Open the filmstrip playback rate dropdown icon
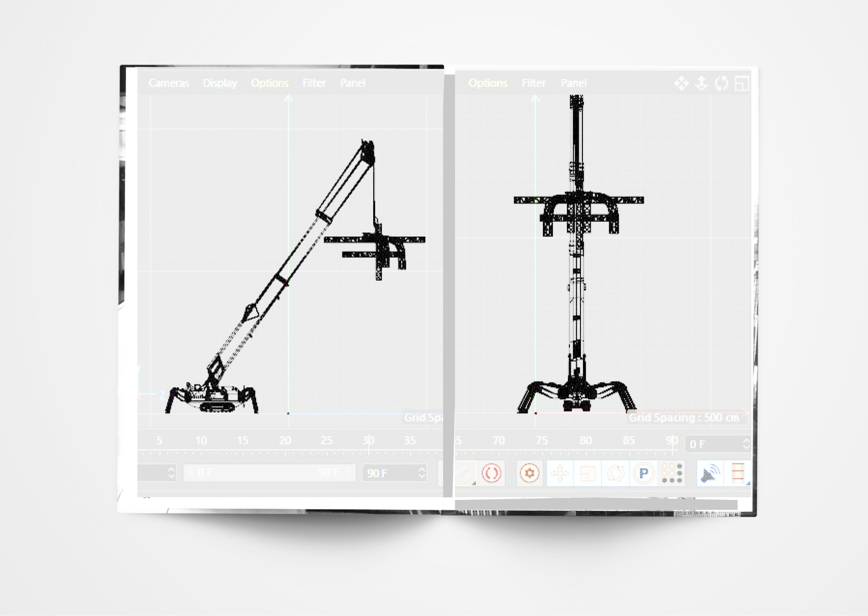Viewport: 868px width, 616px height. click(x=738, y=473)
